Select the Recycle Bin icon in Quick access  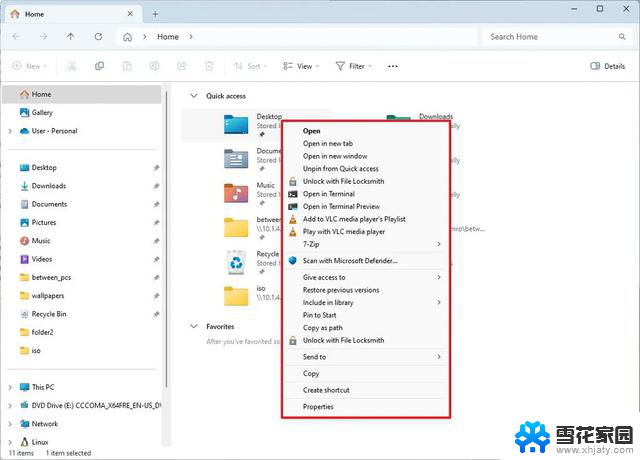(x=236, y=262)
